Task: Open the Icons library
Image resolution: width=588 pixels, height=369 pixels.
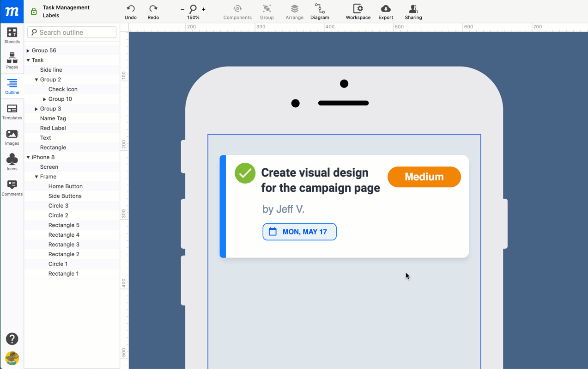Action: tap(12, 162)
